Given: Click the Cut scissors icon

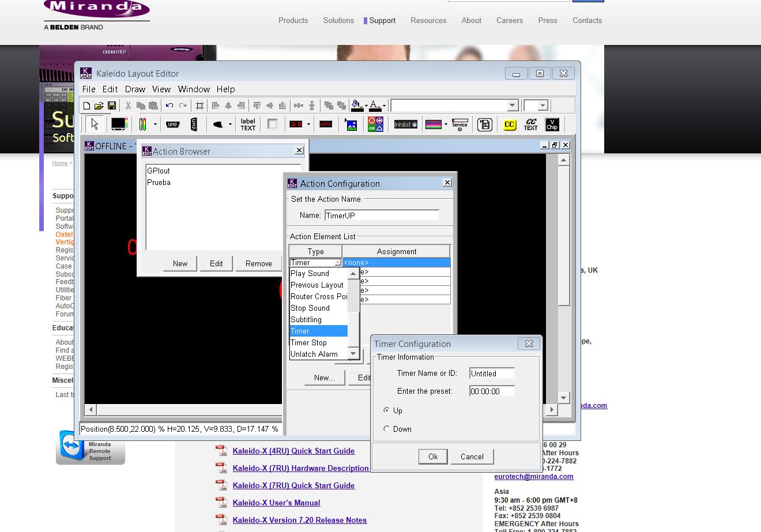Looking at the screenshot, I should click(x=128, y=105).
